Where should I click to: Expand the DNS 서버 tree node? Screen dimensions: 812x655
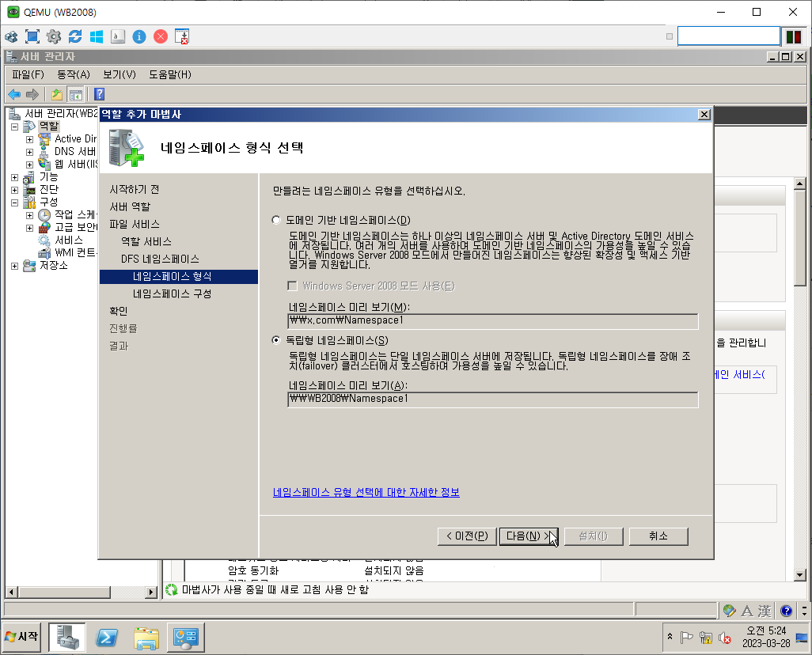29,152
